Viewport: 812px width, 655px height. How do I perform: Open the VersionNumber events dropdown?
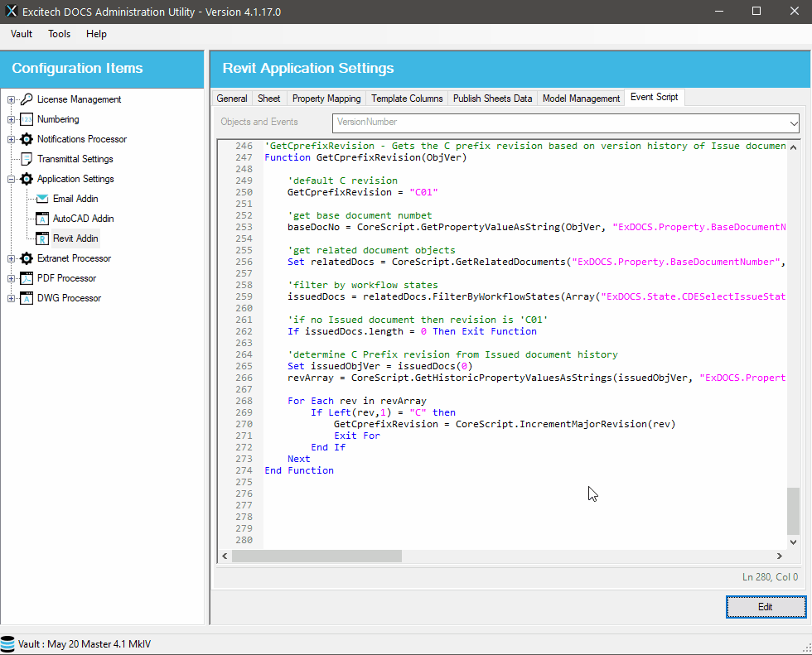[x=793, y=123]
